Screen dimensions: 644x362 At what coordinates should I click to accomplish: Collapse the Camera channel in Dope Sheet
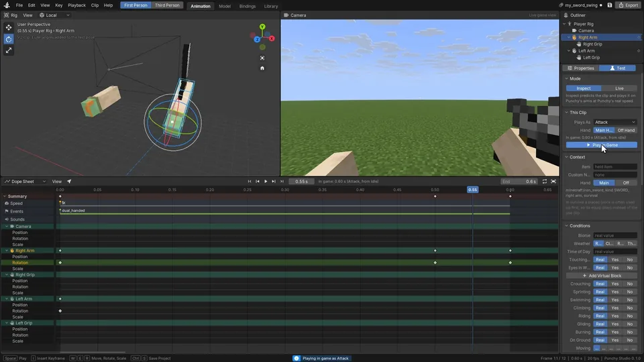(7, 226)
